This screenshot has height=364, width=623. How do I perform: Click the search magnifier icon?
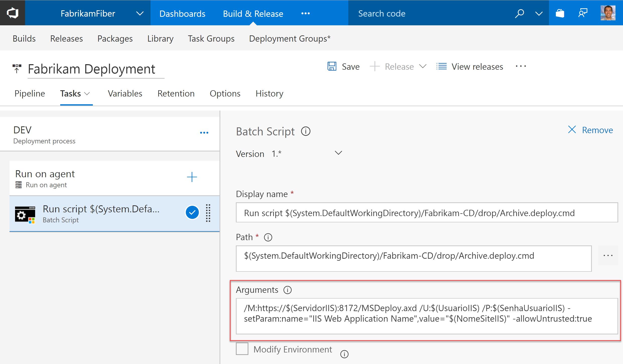(519, 14)
